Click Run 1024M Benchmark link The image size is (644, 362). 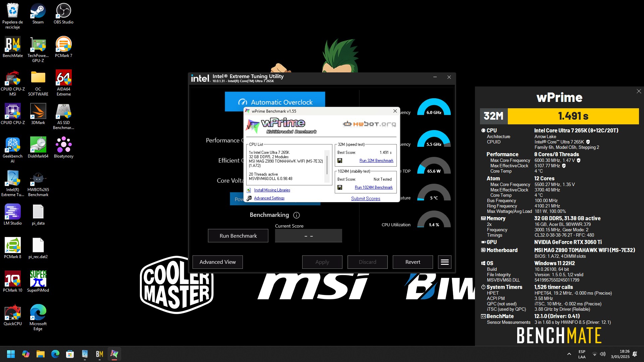[374, 187]
